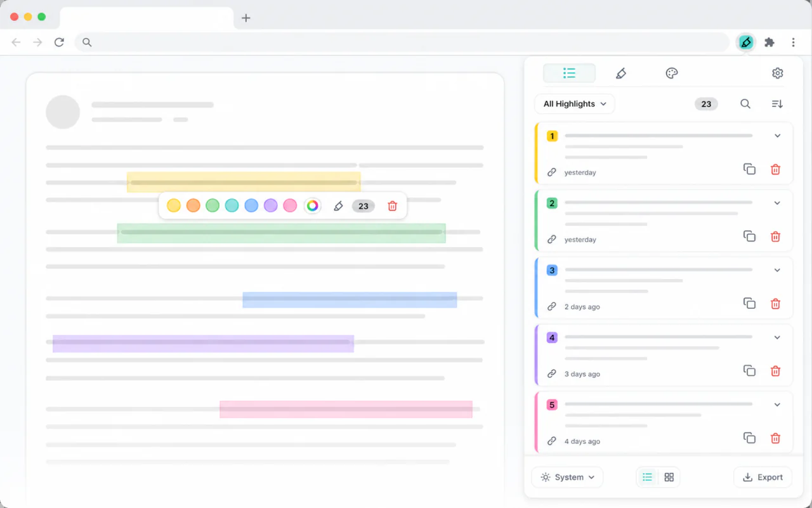Switch to the highlighter pen tab
The image size is (812, 508).
point(621,74)
